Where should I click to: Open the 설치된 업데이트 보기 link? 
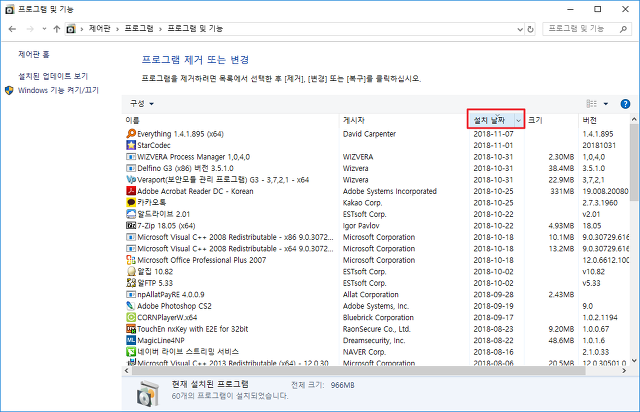coord(53,76)
